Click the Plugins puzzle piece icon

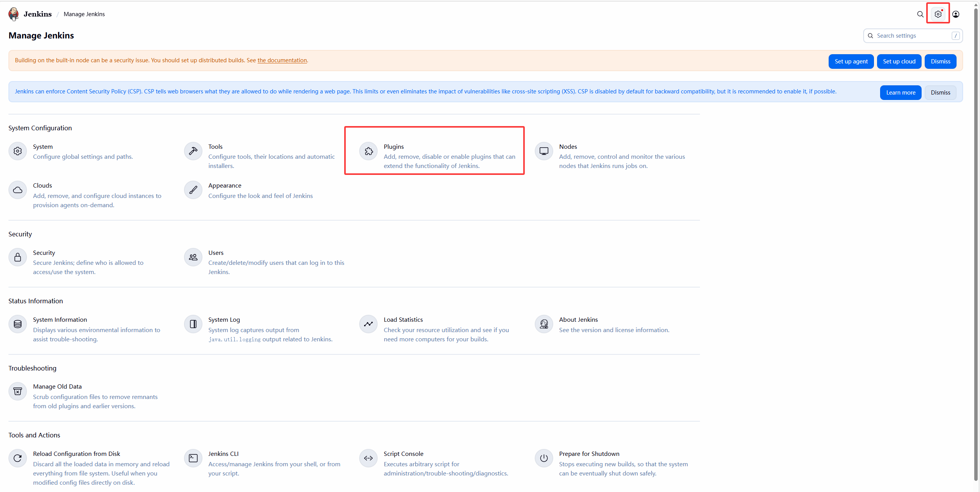click(368, 151)
